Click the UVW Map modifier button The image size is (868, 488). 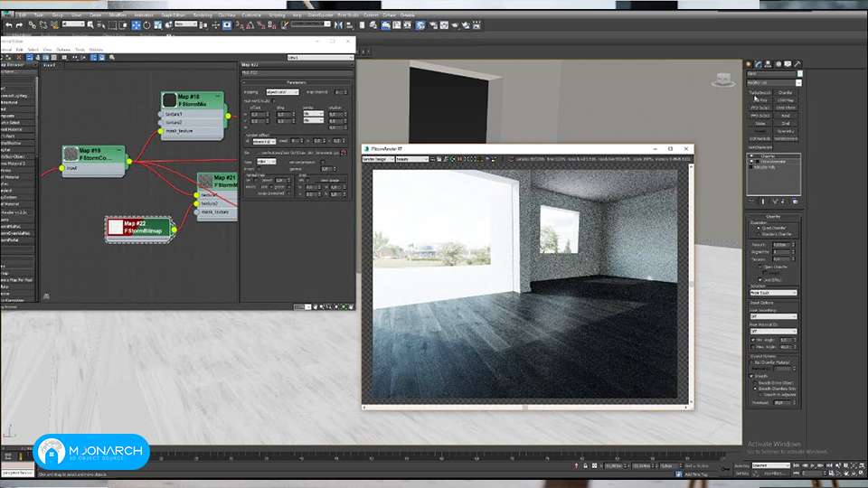786,100
